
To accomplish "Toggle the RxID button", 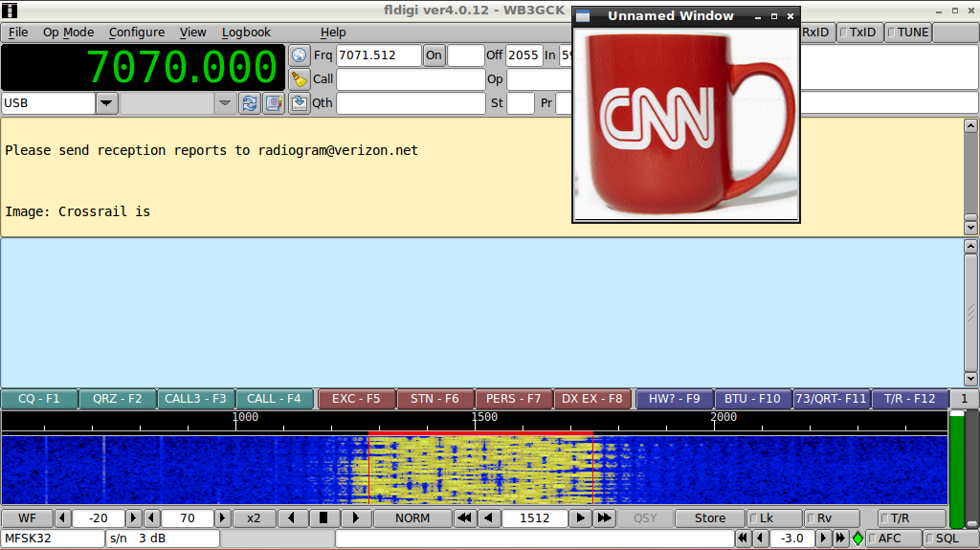I will coord(817,33).
